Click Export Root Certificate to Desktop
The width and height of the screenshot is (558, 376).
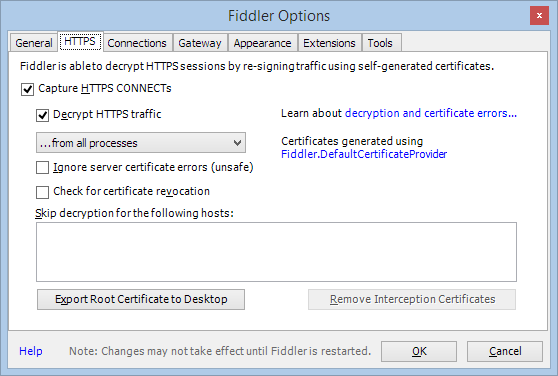point(141,299)
